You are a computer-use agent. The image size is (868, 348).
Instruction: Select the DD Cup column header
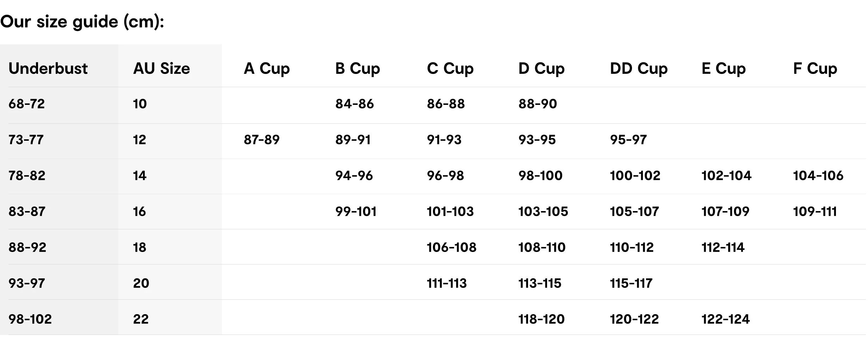coord(639,69)
